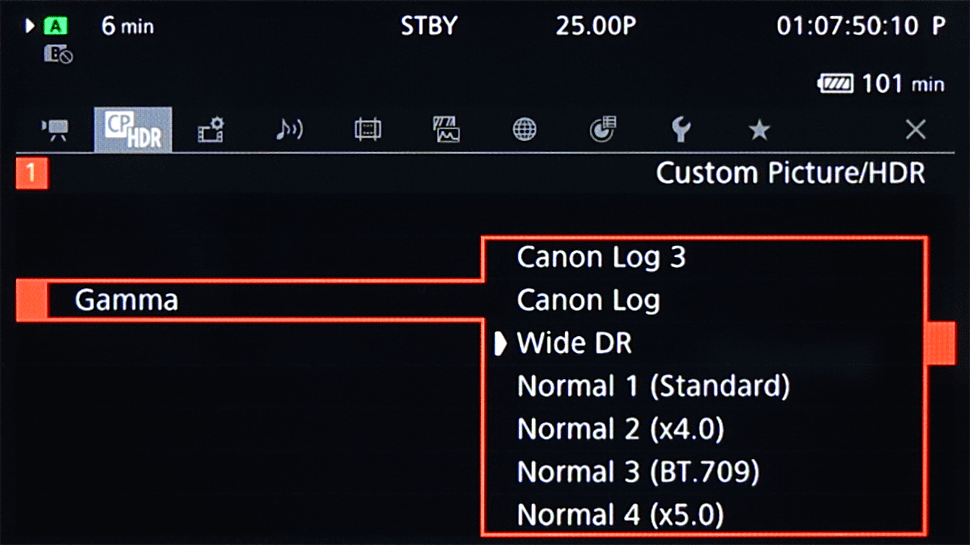Open the Camera Setup menu icon
The image size is (970, 545).
tap(55, 130)
